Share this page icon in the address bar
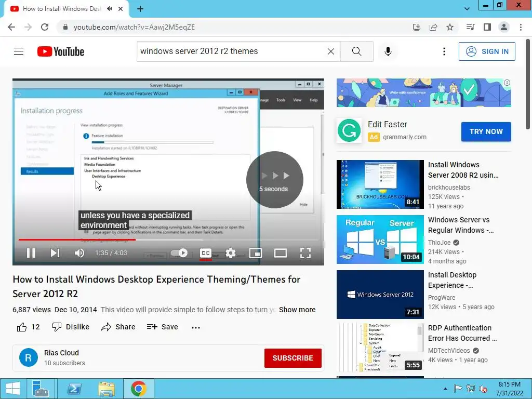Screen dimensions: 532x399 (x=433, y=27)
